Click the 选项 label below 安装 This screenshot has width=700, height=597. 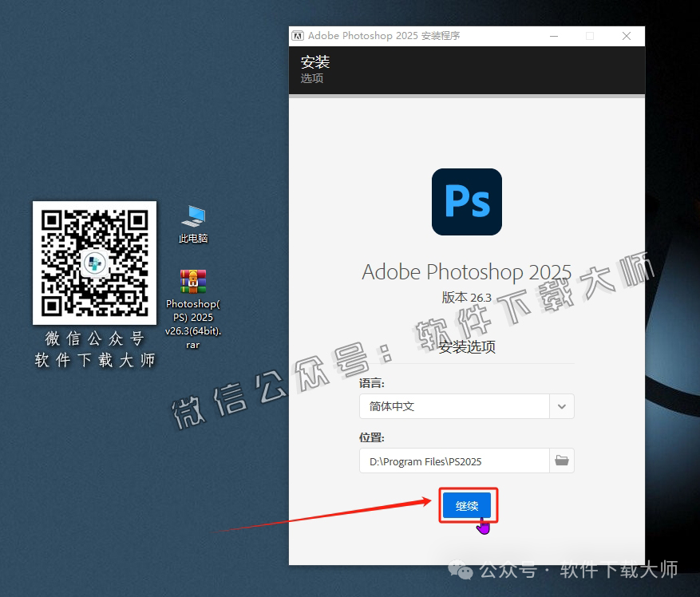312,78
